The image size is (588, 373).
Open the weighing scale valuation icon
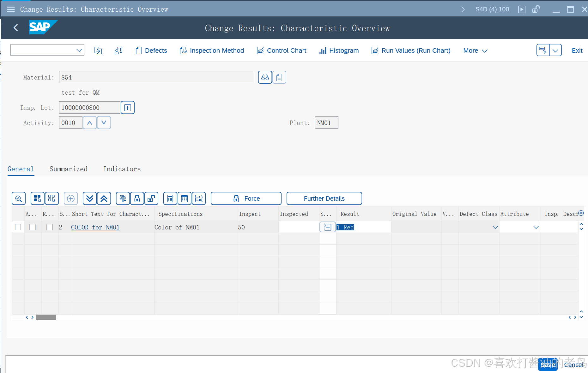(123, 198)
